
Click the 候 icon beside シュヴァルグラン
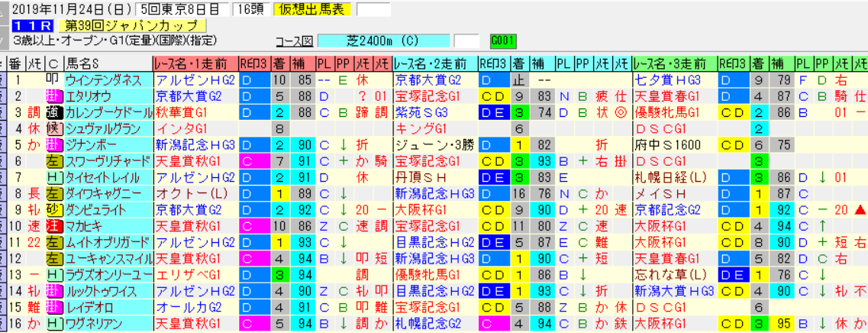(x=53, y=128)
